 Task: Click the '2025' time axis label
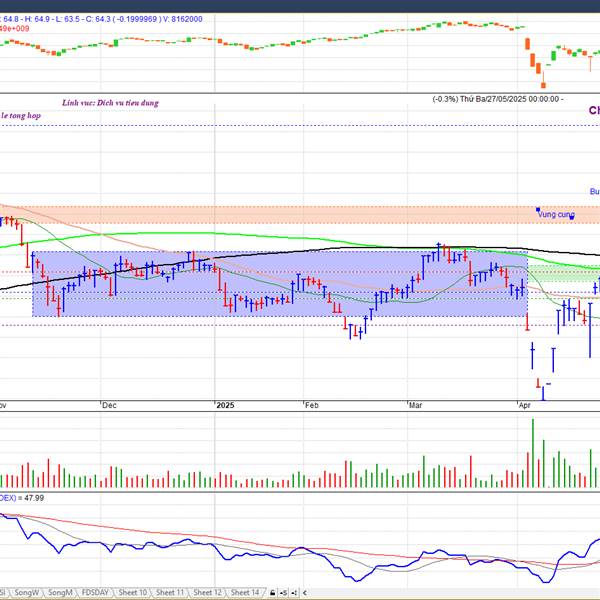coord(225,405)
